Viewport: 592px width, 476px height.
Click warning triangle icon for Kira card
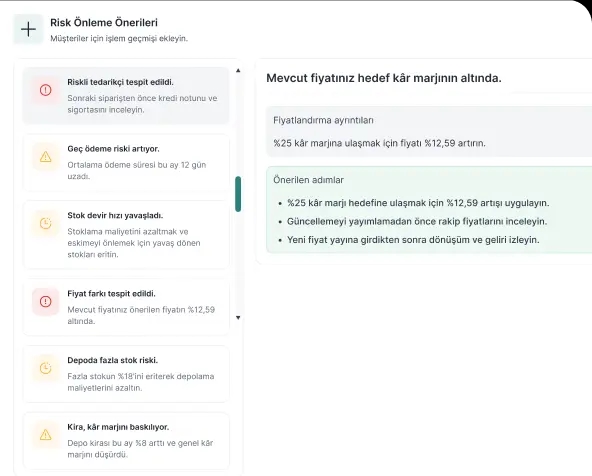pos(46,435)
